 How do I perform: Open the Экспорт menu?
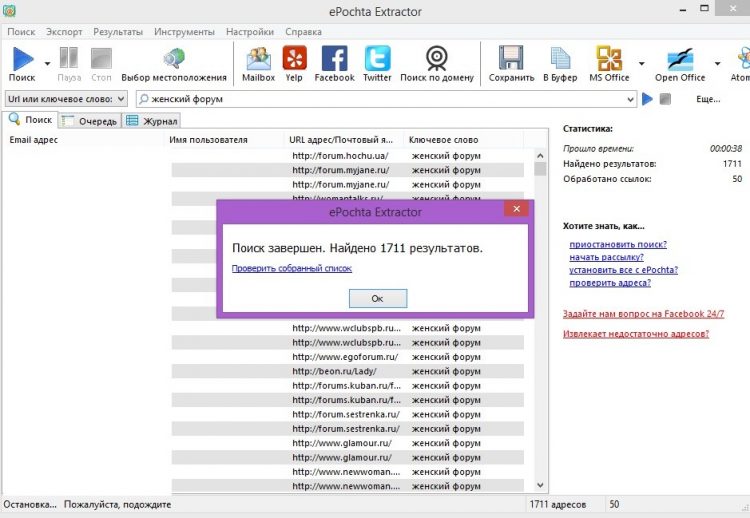[x=64, y=32]
